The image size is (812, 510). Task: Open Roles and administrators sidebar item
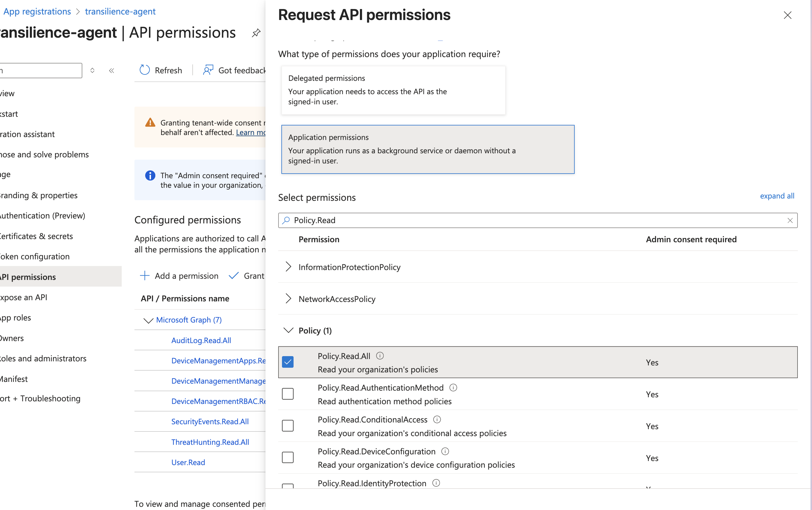[43, 358]
